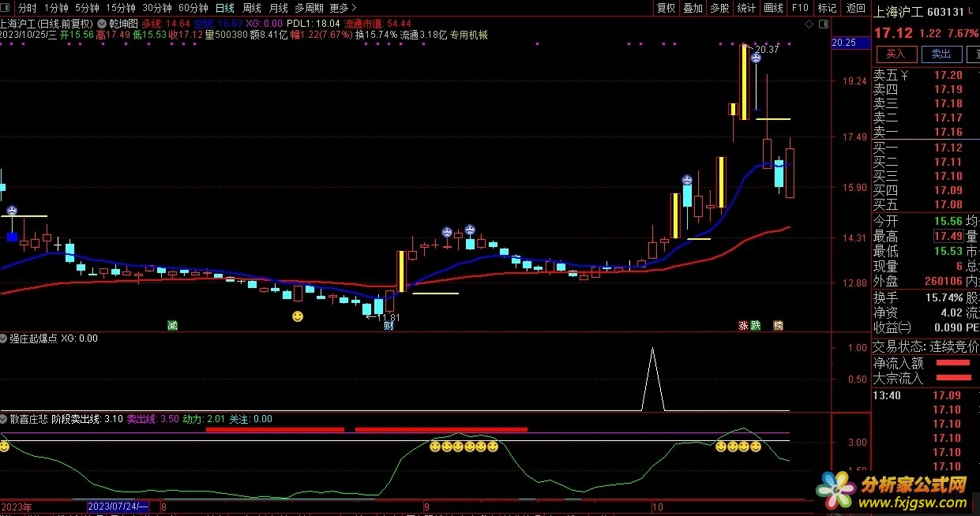Expand 强庄起爆点 indicator dropdown
The width and height of the screenshot is (980, 516).
tap(5, 338)
